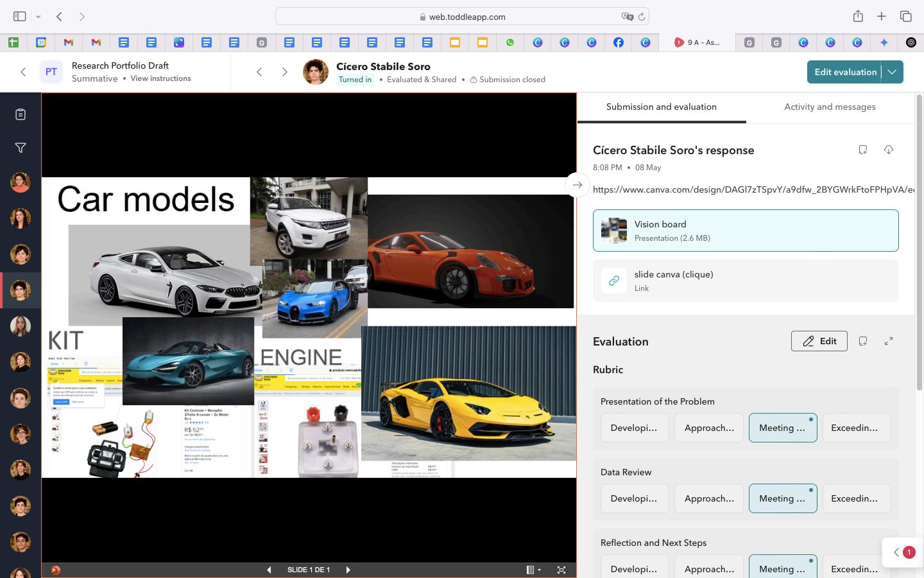The height and width of the screenshot is (578, 924).
Task: Click the 'Evaluated & Shared' status text
Action: coord(422,80)
